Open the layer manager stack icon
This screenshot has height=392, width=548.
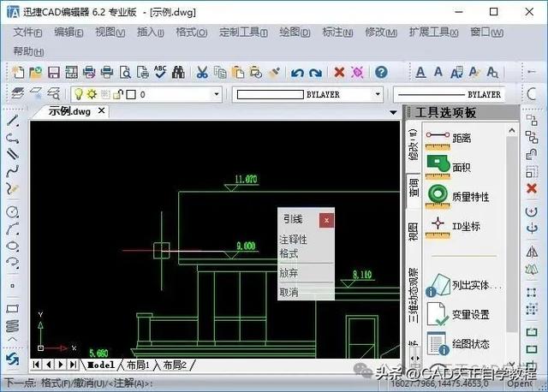17,93
